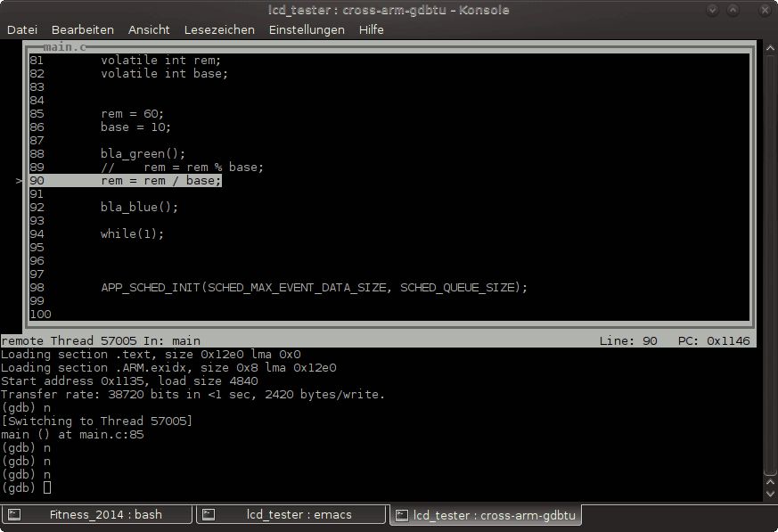This screenshot has width=778, height=532.
Task: Open the Ansicht menu
Action: tap(149, 29)
